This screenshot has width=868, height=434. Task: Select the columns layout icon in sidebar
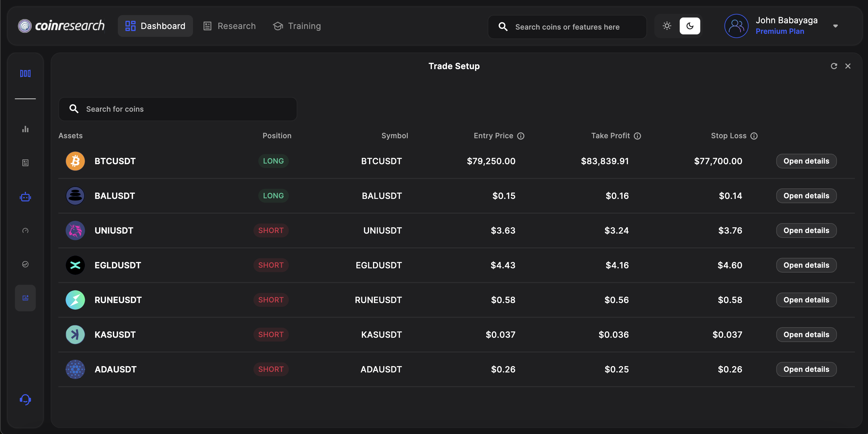coord(25,73)
